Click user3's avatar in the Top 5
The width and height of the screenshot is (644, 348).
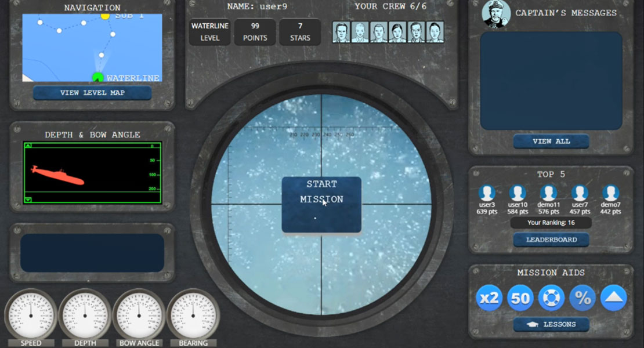[486, 194]
